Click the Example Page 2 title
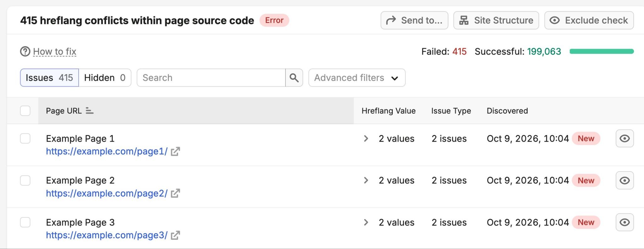The image size is (644, 249). click(x=80, y=181)
